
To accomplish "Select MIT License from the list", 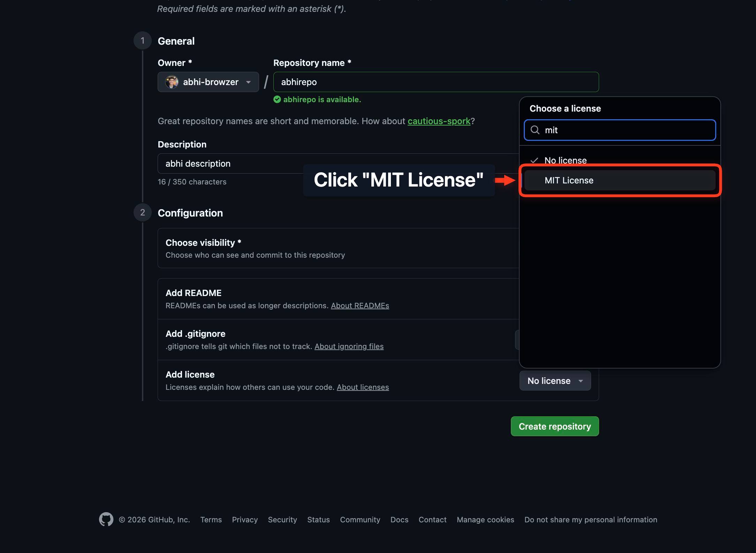I will [x=620, y=180].
